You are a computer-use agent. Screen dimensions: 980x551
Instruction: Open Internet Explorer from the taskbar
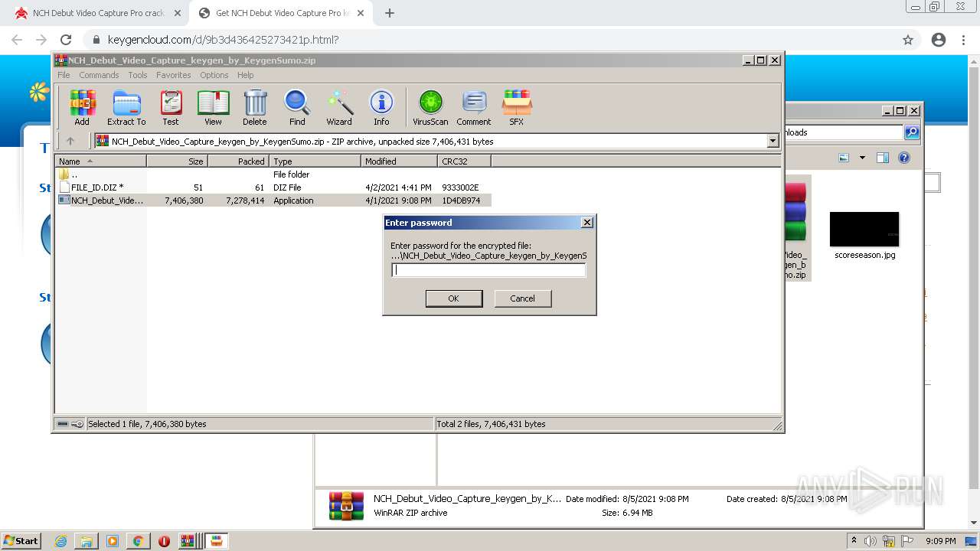[x=61, y=541]
